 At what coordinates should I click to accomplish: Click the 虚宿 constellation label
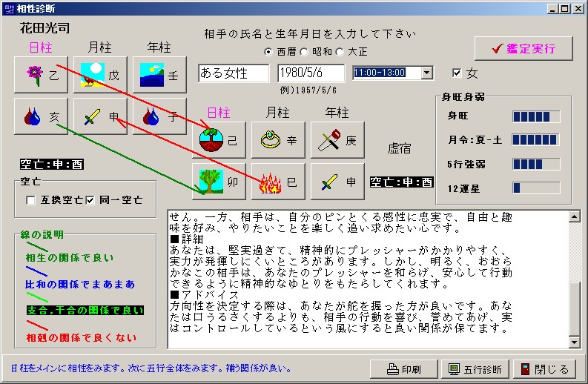pyautogui.click(x=399, y=148)
